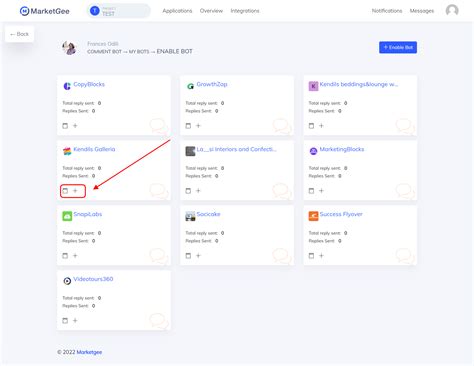
Task: Click the Marketgee footer link
Action: click(x=89, y=352)
